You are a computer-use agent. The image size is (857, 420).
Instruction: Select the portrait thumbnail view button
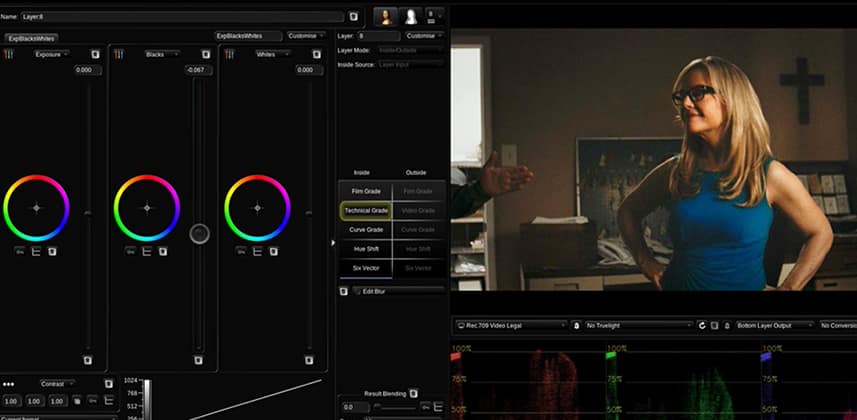[x=385, y=16]
